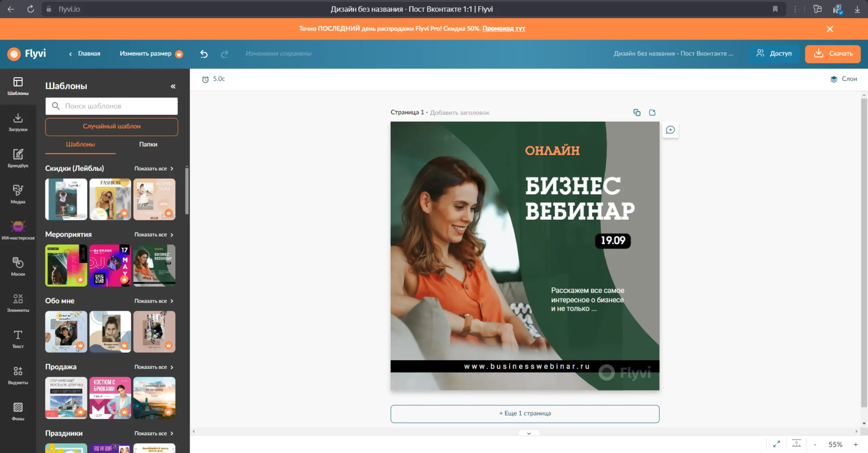Switch to the Папки tab
Screen dimensions: 868x453
click(x=148, y=144)
